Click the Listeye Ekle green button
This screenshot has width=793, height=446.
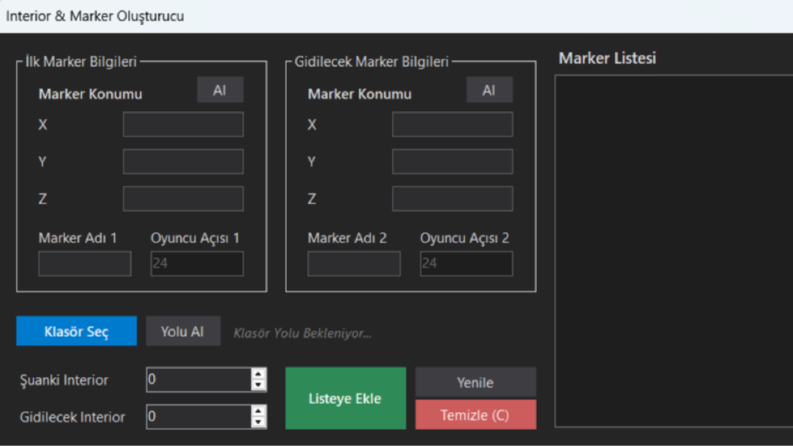[345, 398]
